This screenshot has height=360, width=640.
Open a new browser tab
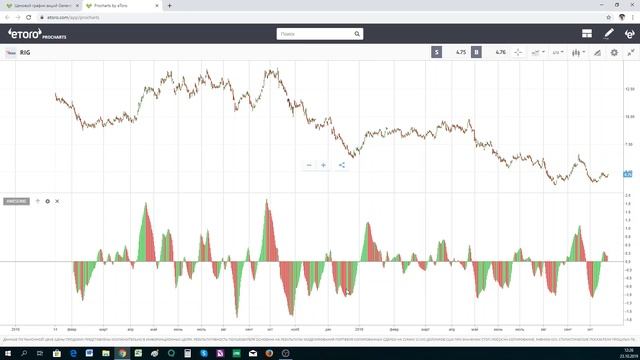click(x=169, y=6)
